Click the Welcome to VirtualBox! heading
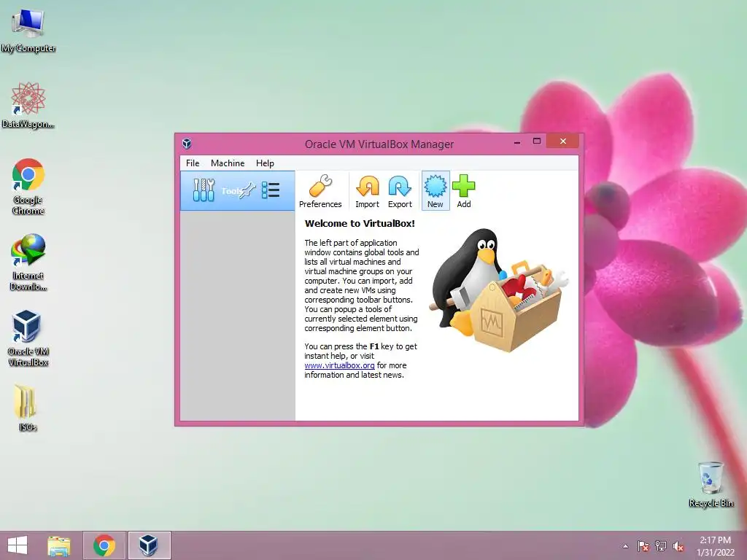This screenshot has width=747, height=560. [360, 223]
